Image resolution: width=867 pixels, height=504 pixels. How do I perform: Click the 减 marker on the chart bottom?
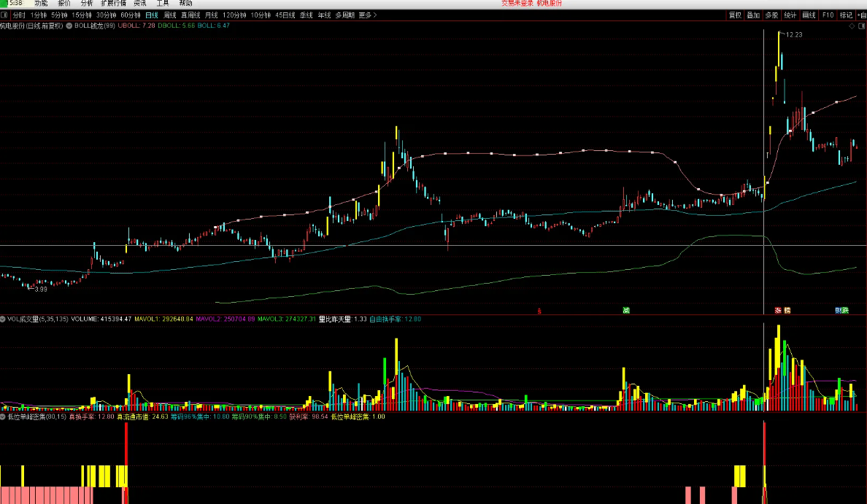click(626, 311)
